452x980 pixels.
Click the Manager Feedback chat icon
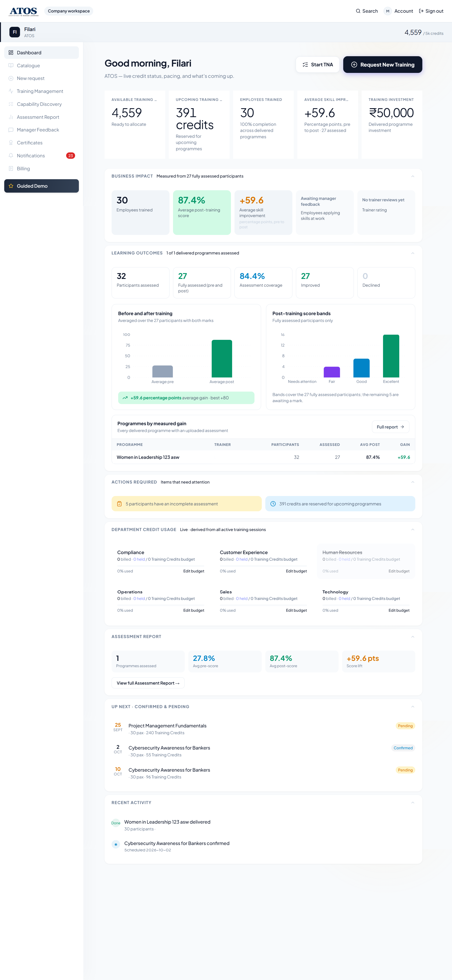11,130
